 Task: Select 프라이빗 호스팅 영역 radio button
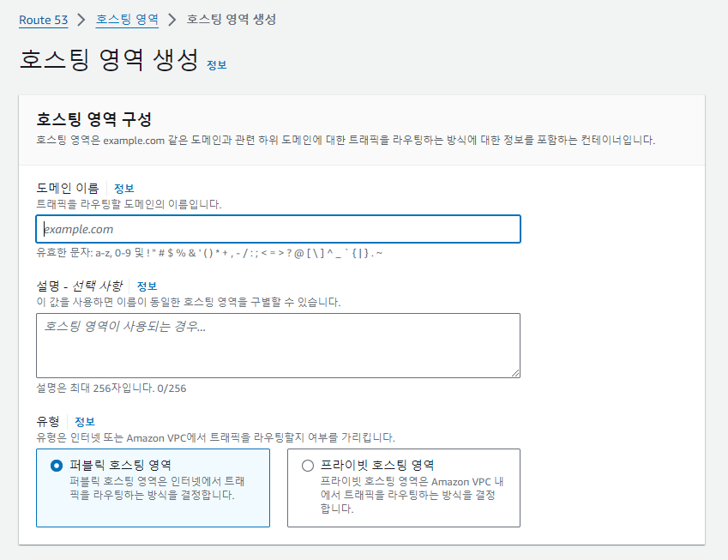pyautogui.click(x=307, y=466)
